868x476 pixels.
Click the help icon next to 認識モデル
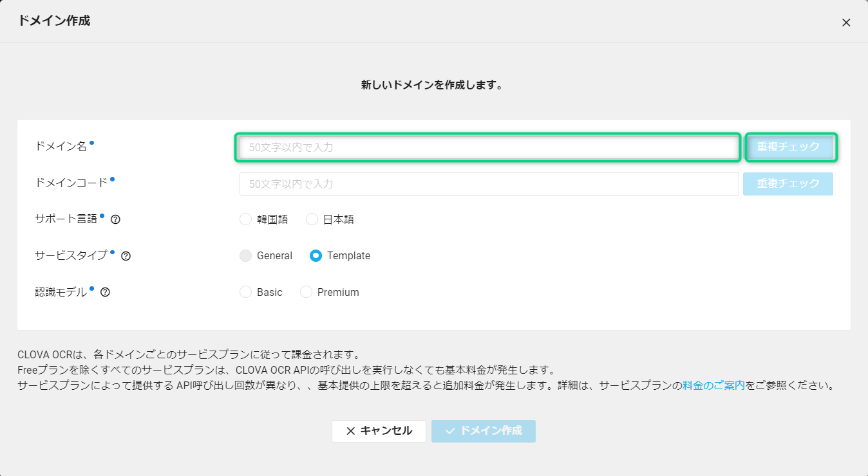click(106, 292)
